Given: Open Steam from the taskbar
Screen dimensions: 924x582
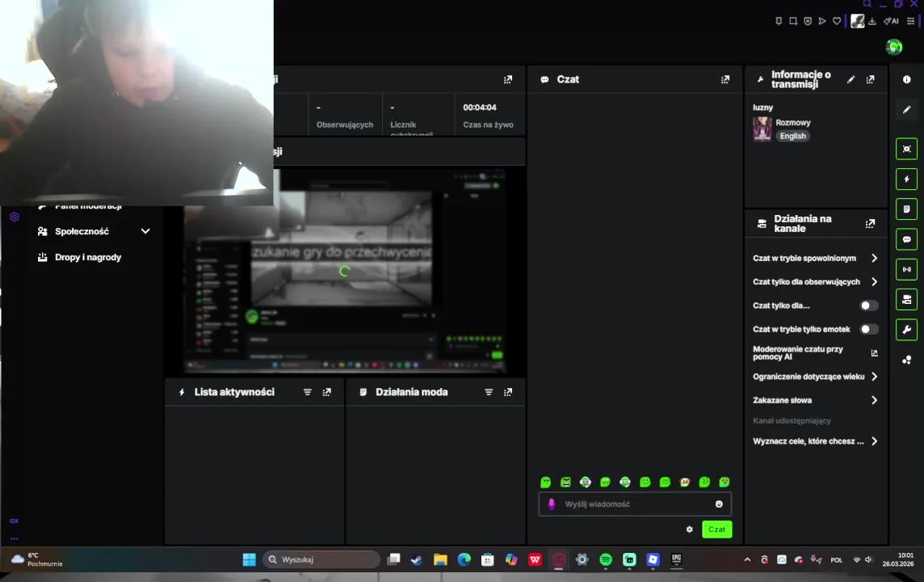Looking at the screenshot, I should coord(417,559).
